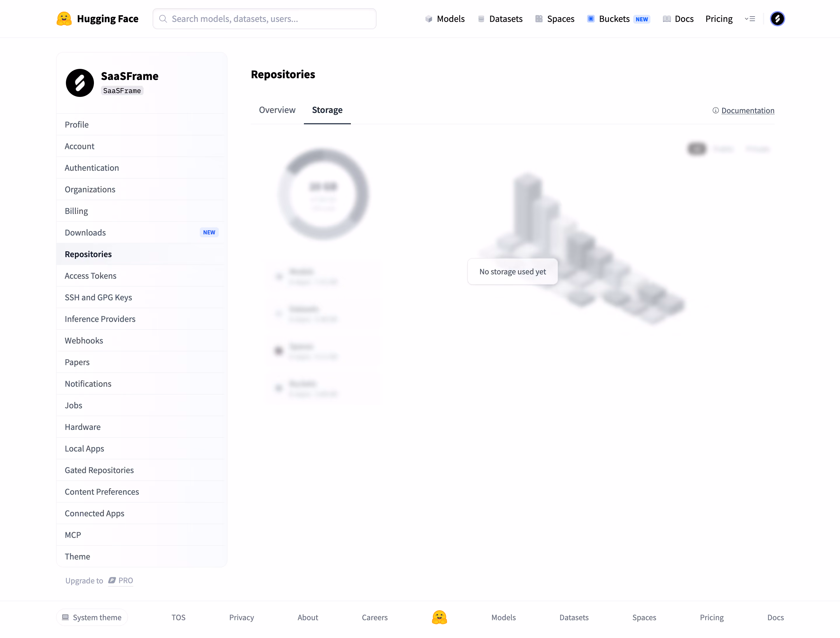Click the Spaces icon in header

tap(539, 19)
